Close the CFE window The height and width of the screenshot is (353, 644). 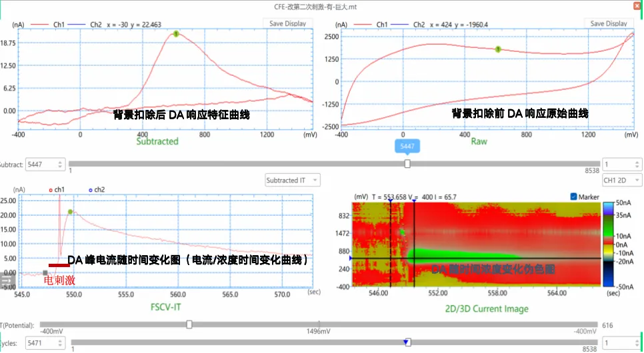[636, 7]
